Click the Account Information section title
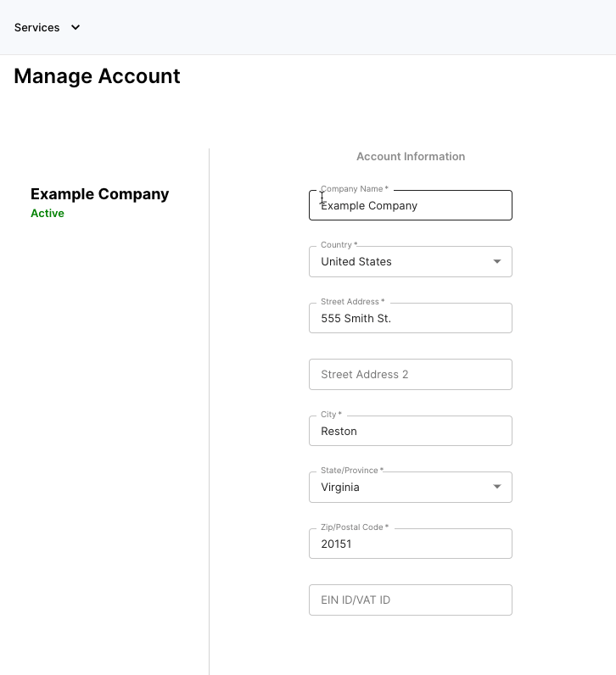Screen dimensions: 616x675 [x=411, y=156]
